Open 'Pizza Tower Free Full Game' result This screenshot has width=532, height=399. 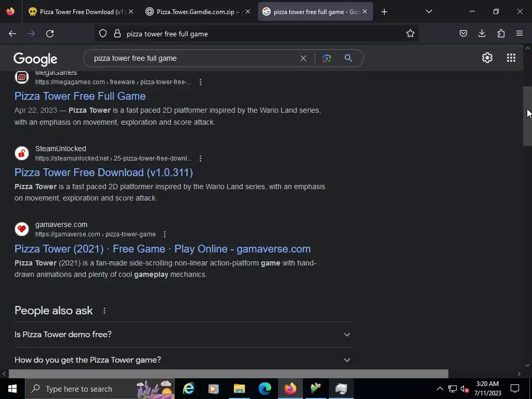click(80, 96)
